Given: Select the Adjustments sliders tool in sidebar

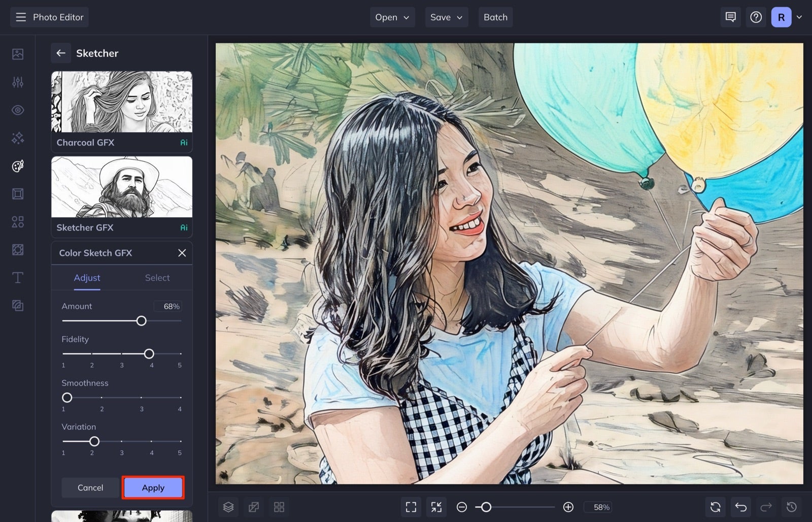Looking at the screenshot, I should (x=18, y=82).
